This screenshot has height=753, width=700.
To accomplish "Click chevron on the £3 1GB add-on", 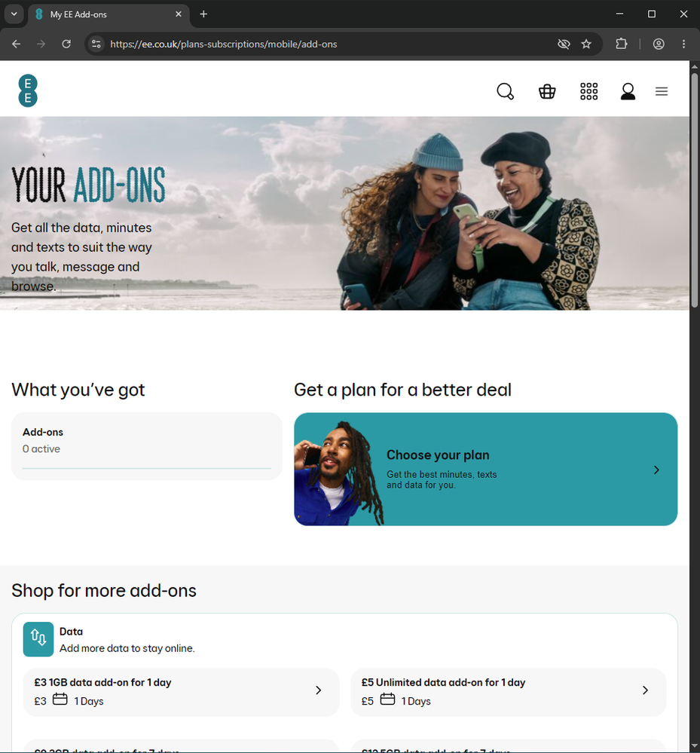I will point(318,690).
